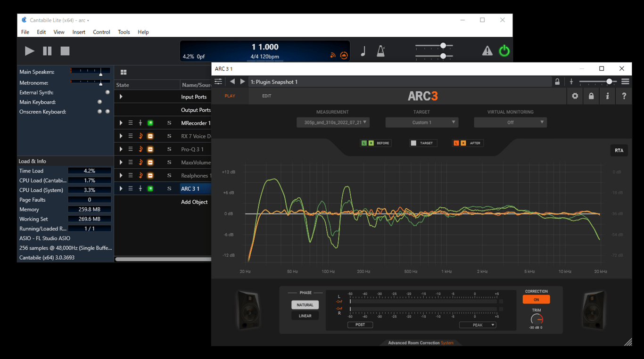Expand the Pro-Q 3 1 row
Screen dimensions: 644x359
pyautogui.click(x=121, y=149)
